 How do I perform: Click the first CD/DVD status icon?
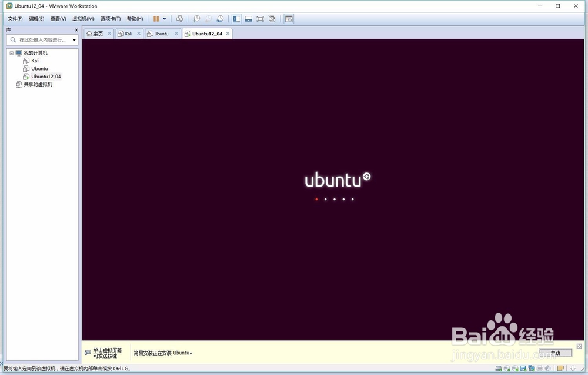pyautogui.click(x=507, y=369)
